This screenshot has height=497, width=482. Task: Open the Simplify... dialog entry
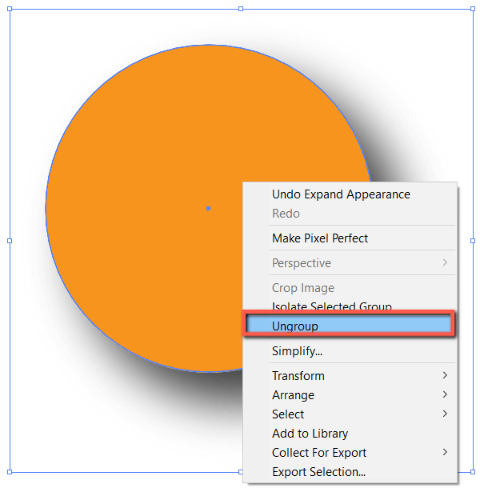coord(297,351)
